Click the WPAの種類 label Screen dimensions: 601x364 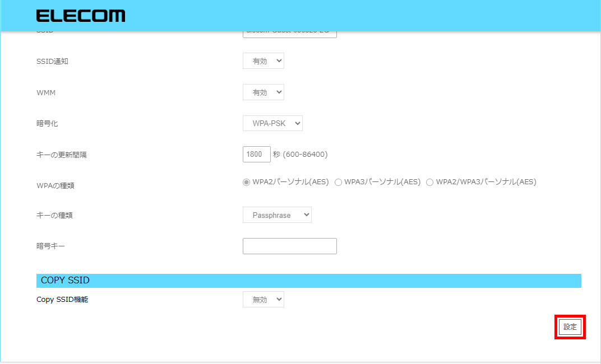click(55, 185)
